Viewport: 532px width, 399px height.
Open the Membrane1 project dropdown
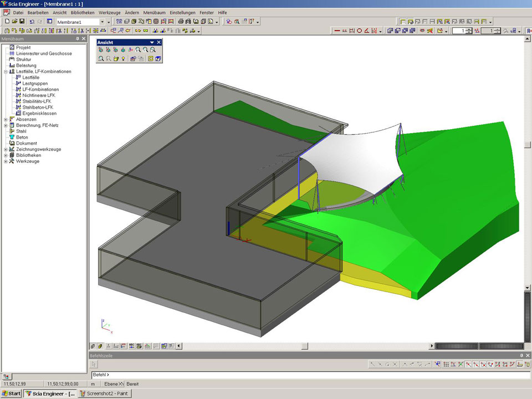101,22
